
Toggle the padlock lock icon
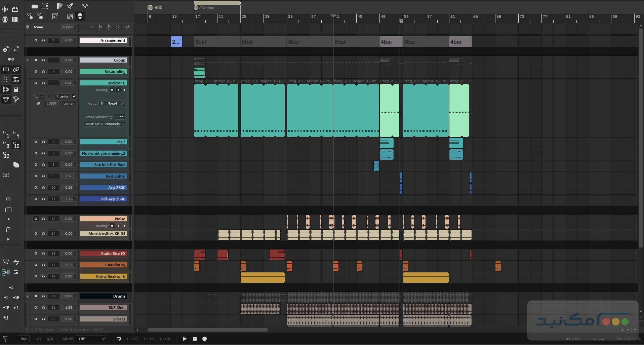[x=16, y=89]
